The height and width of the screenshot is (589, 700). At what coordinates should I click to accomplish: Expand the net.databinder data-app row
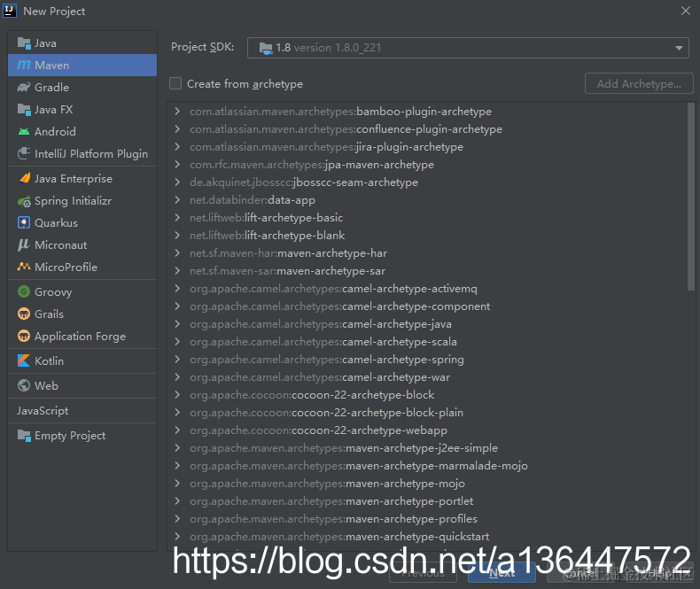coord(177,200)
